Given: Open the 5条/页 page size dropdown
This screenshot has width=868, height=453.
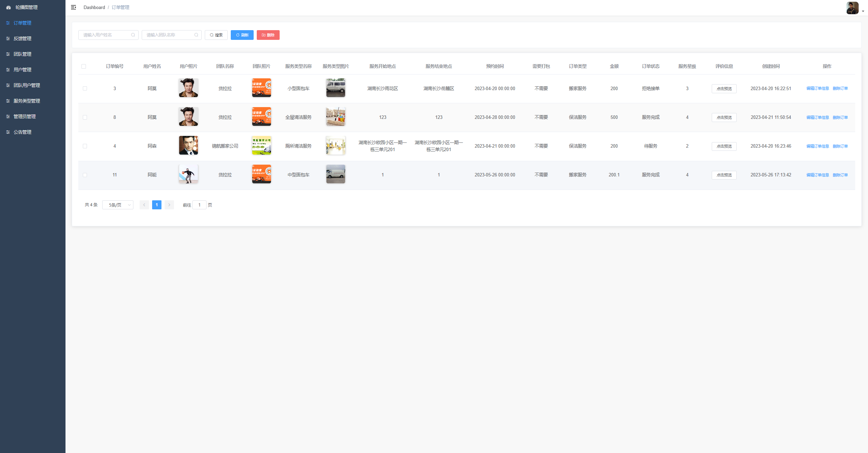Looking at the screenshot, I should 118,205.
